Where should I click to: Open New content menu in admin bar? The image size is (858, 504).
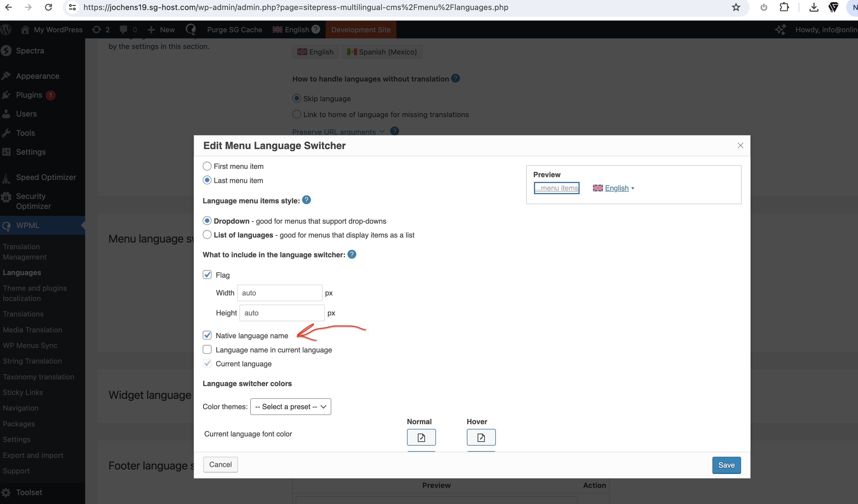[x=161, y=29]
